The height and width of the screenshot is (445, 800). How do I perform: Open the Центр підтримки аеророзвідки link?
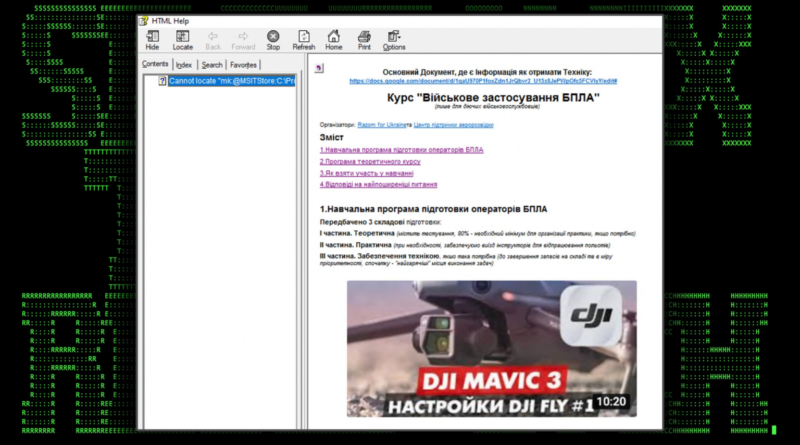454,125
